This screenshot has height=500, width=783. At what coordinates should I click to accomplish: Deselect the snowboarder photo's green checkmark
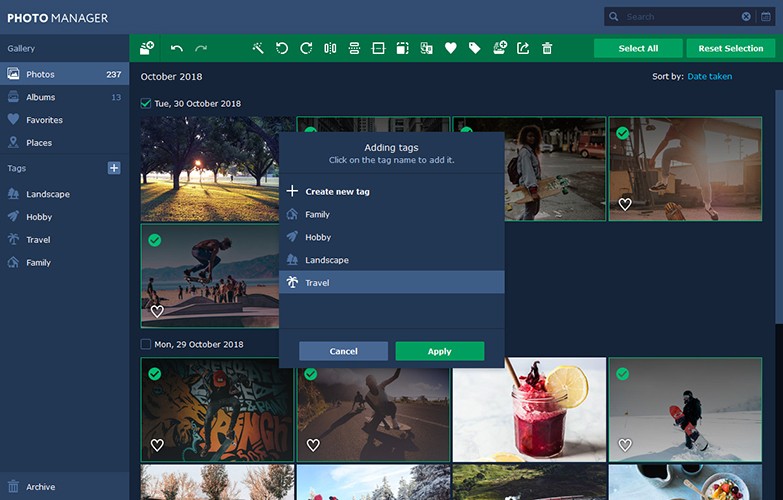622,374
